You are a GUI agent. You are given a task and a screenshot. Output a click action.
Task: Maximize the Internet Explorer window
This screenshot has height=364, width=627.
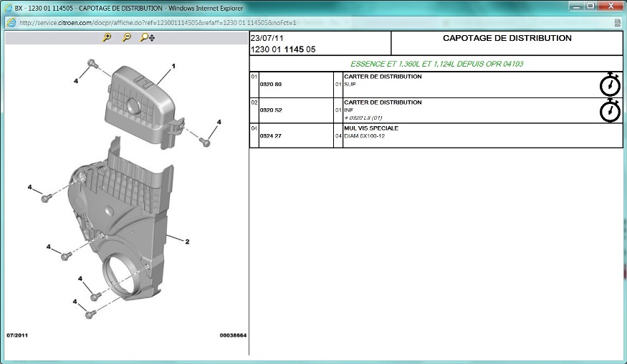590,6
